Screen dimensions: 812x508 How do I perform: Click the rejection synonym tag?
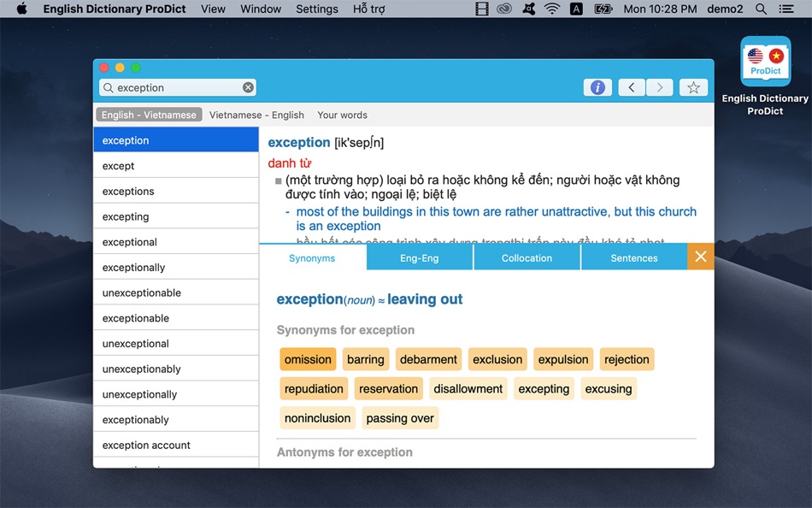tap(627, 359)
